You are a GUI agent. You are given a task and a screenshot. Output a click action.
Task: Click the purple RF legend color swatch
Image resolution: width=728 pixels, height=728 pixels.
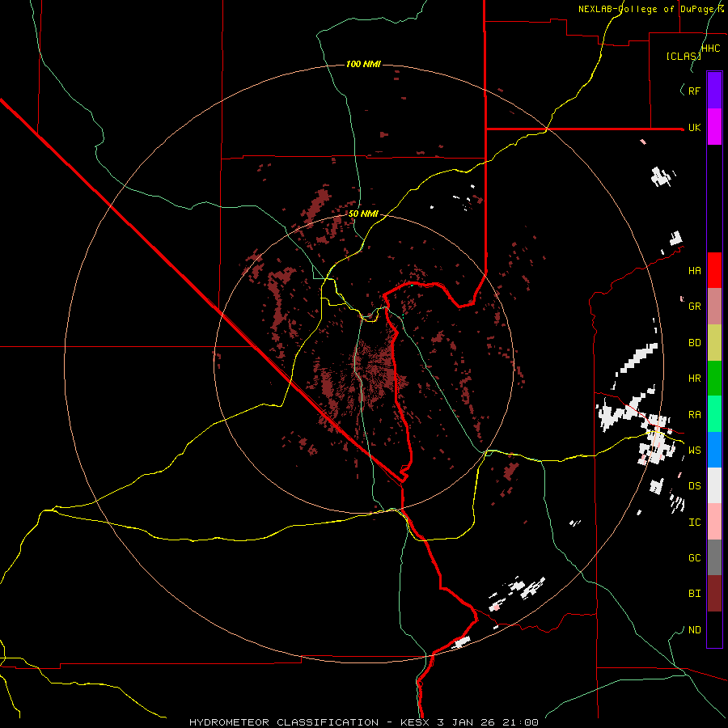click(714, 91)
